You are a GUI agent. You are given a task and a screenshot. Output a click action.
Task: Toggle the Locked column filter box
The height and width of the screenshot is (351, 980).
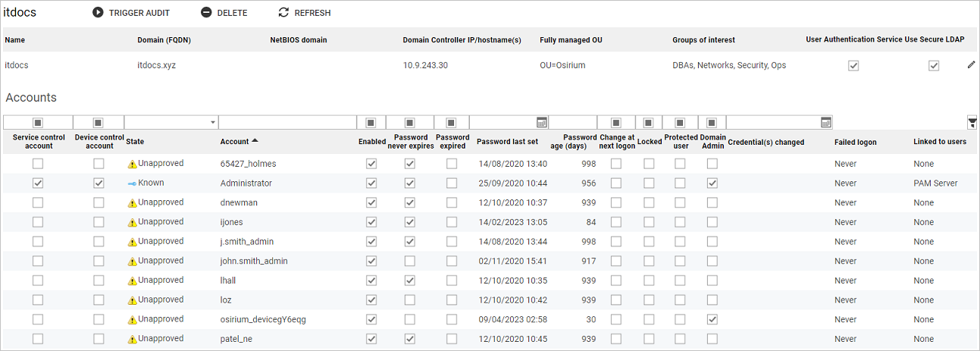pyautogui.click(x=649, y=123)
